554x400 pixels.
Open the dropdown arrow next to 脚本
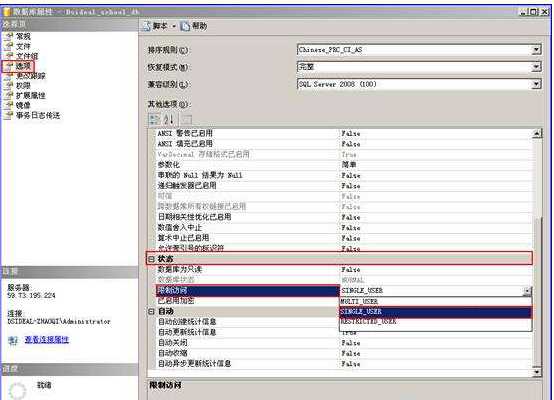tap(174, 26)
